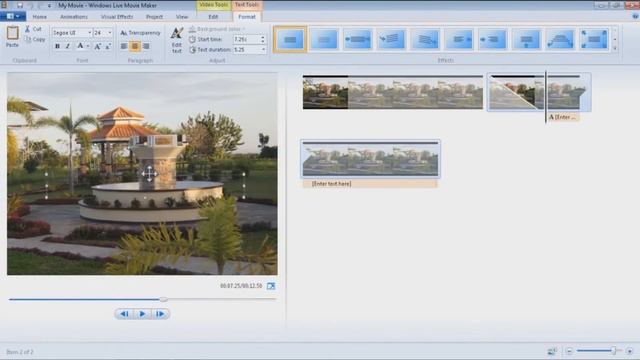Viewport: 640px width, 360px height.
Task: Open the font size 24 dropdown
Action: (x=109, y=33)
